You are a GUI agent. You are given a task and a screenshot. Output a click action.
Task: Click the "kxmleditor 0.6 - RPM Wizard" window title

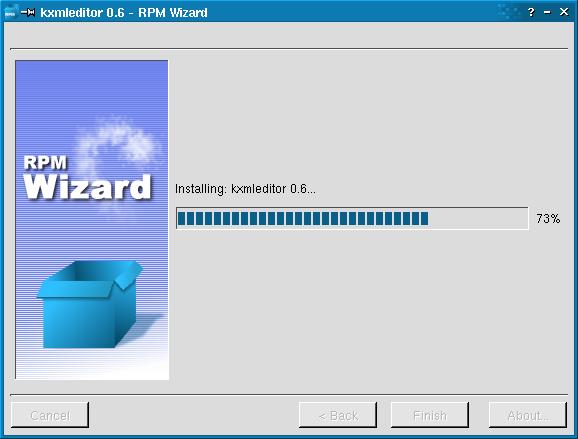[124, 13]
